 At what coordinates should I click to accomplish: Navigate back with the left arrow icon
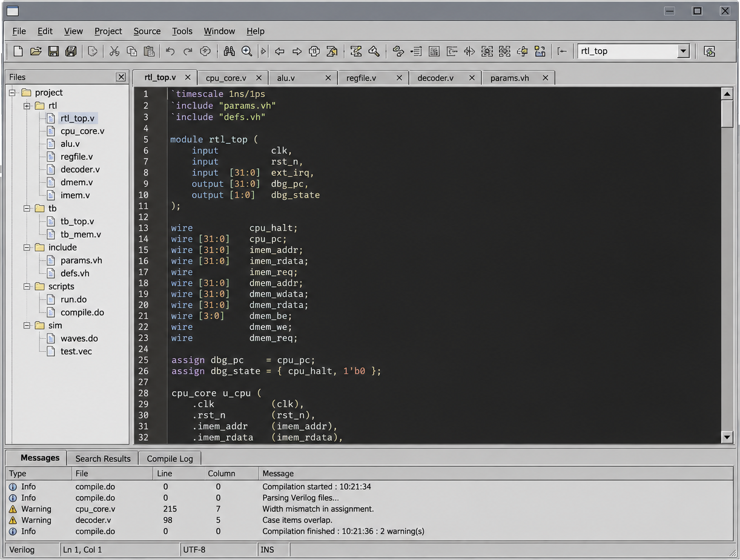(x=280, y=51)
